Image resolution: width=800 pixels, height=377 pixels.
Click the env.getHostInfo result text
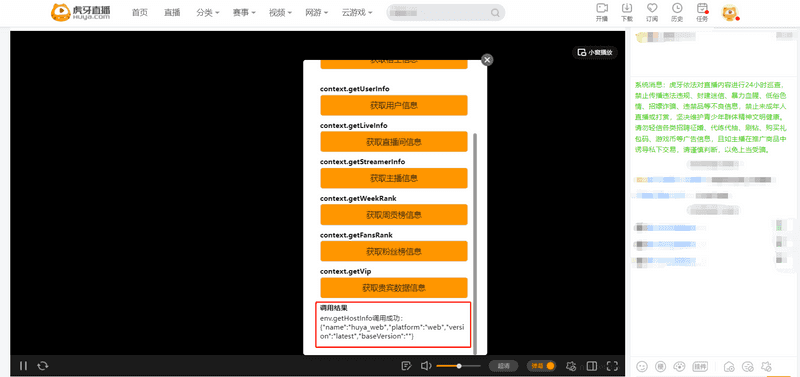click(x=392, y=328)
